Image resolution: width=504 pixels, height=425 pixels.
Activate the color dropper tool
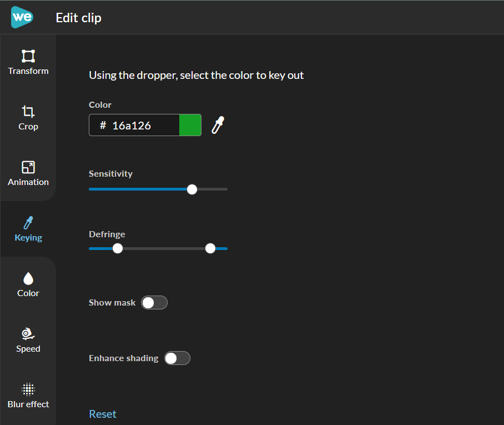coord(218,125)
